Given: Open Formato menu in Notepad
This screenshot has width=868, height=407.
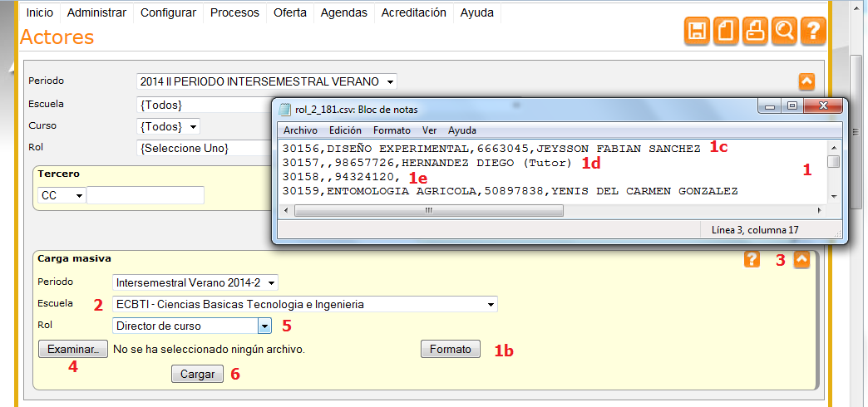Looking at the screenshot, I should click(x=392, y=130).
